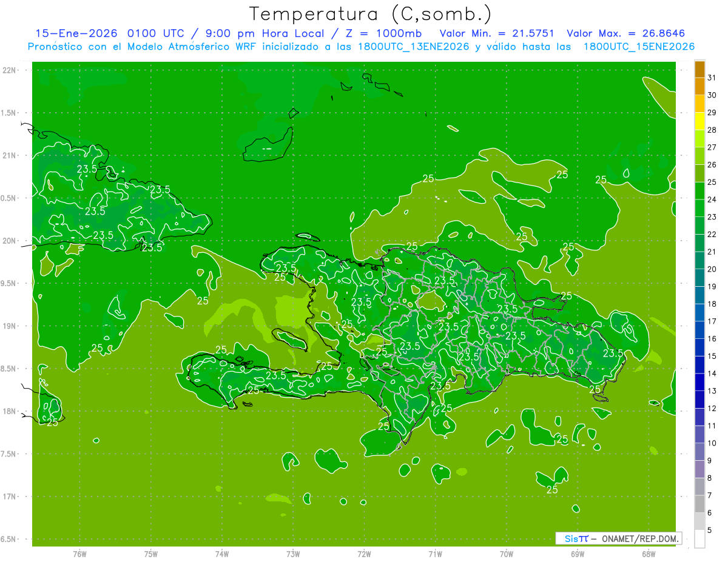Click the "17N" latitude axis label
728x562 pixels.
(x=9, y=497)
